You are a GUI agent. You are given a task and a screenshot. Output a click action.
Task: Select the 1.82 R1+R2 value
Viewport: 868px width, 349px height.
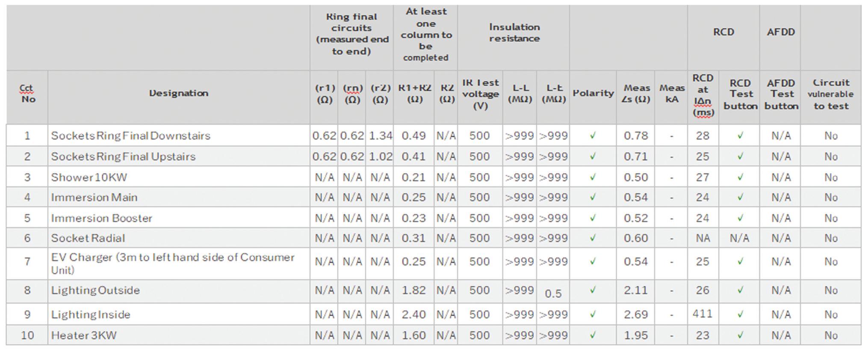[413, 290]
